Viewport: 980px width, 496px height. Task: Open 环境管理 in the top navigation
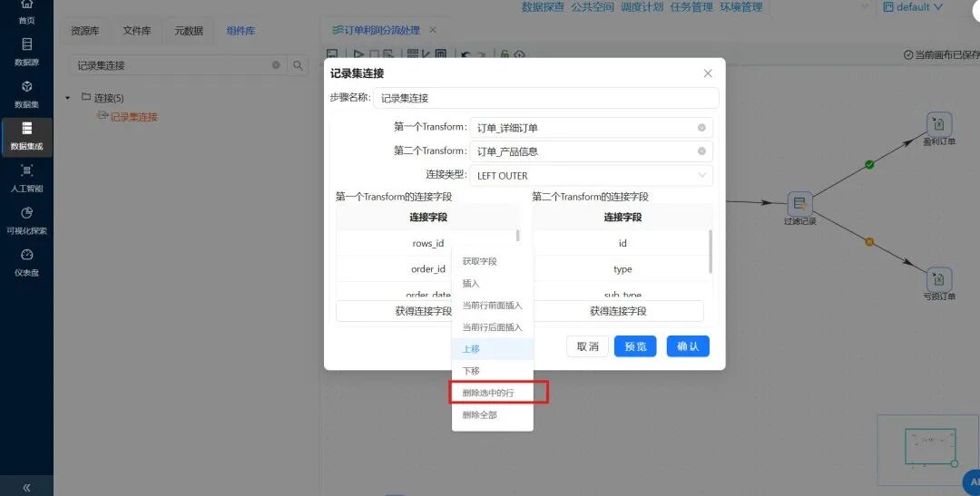click(x=741, y=7)
